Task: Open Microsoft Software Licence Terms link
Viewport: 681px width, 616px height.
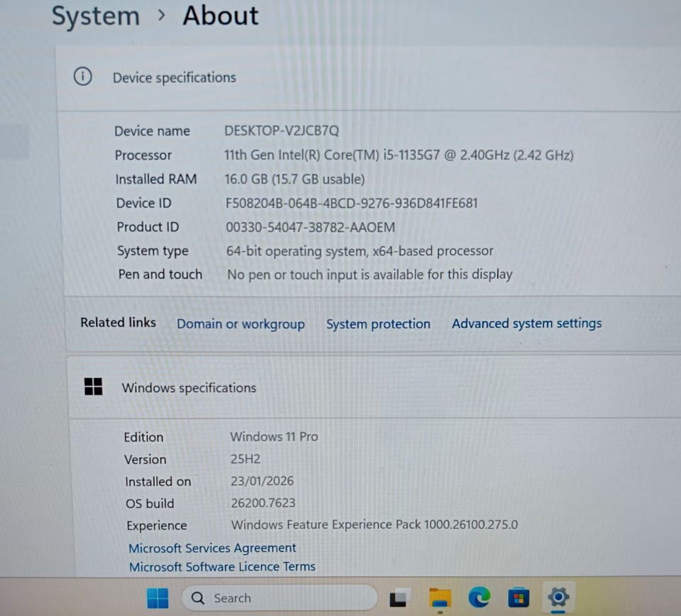Action: click(222, 566)
